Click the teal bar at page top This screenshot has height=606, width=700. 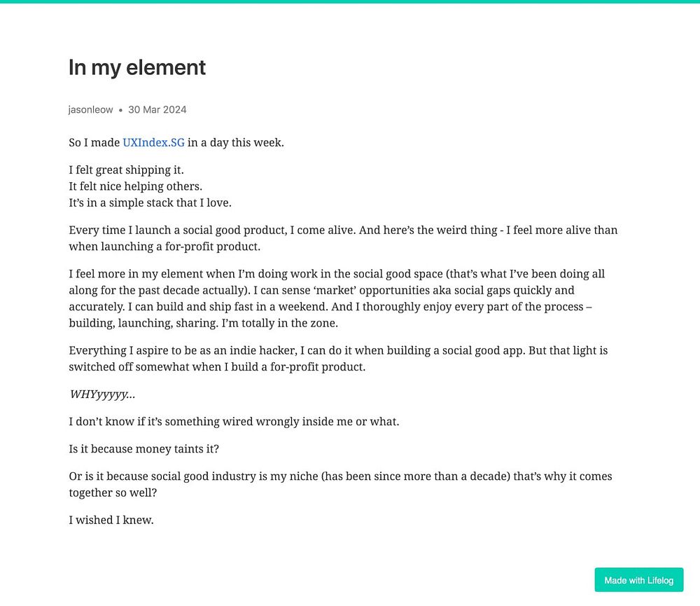[350, 2]
